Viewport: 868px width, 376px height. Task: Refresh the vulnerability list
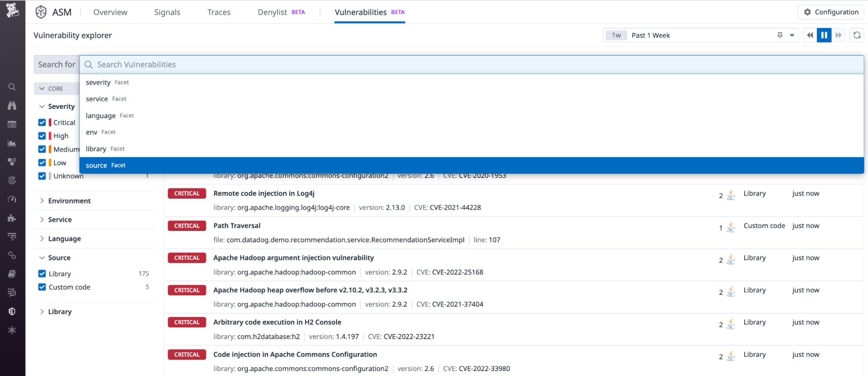pos(857,35)
